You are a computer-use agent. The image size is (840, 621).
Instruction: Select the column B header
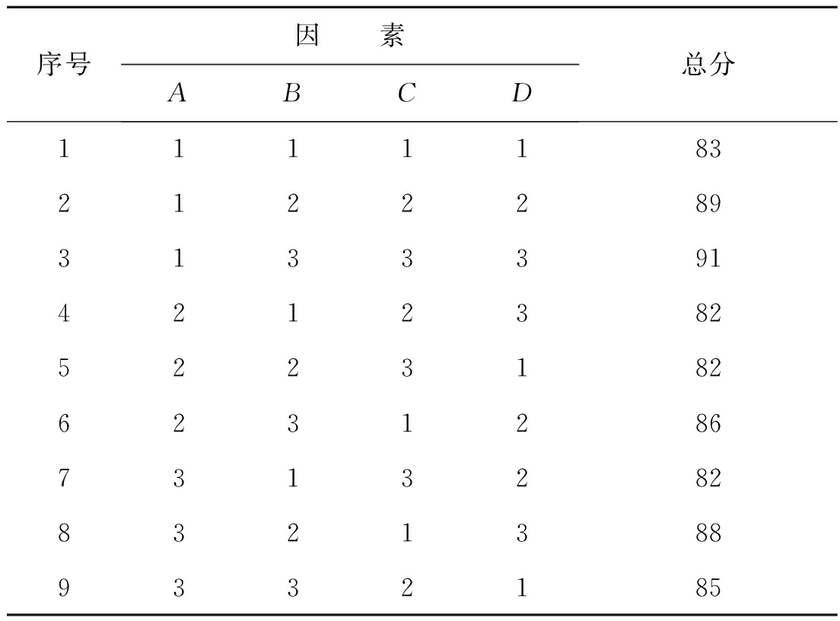click(x=291, y=94)
